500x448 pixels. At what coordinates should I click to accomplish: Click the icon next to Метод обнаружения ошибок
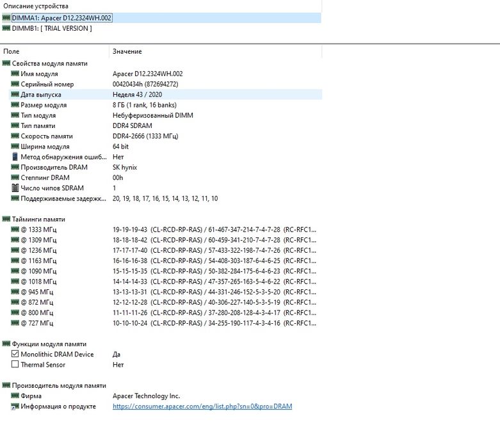point(15,157)
